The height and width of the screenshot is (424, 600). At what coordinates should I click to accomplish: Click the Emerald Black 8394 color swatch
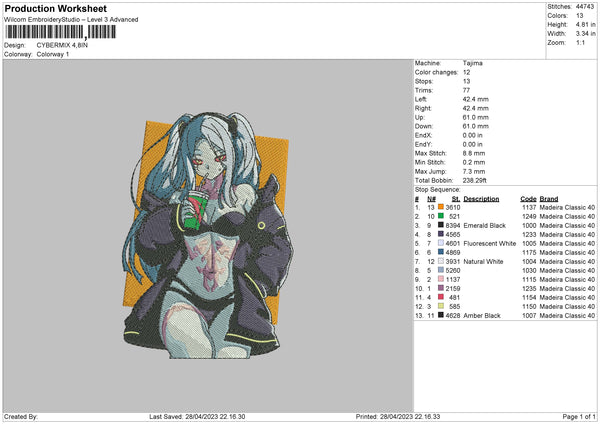pyautogui.click(x=441, y=225)
